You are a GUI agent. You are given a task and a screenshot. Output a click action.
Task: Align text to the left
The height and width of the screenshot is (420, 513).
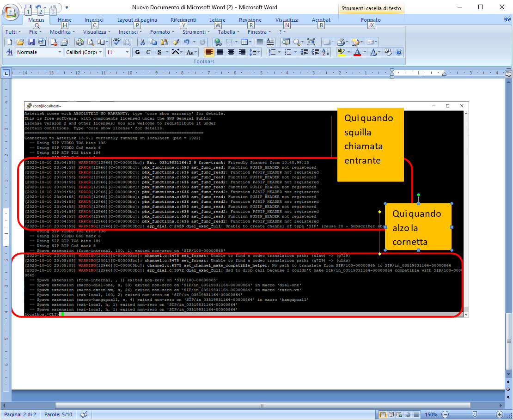[x=209, y=52]
